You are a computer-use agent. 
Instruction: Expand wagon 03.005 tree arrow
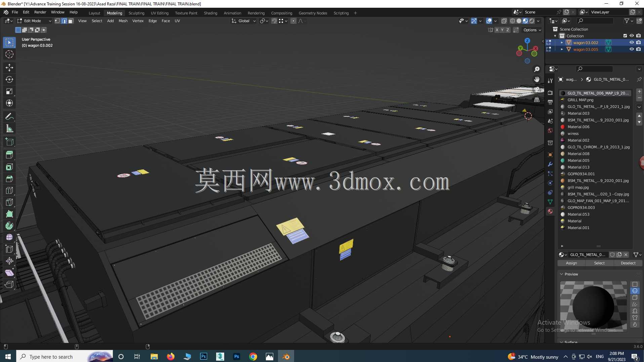coord(562,49)
